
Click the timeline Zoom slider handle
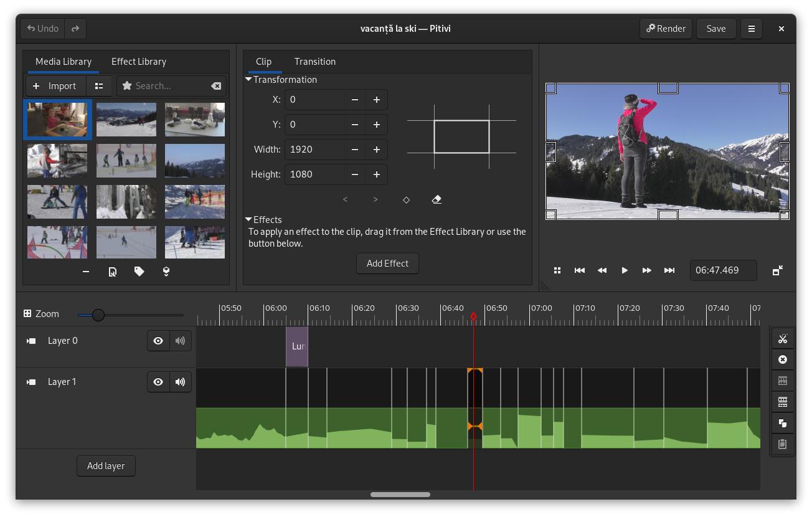[98, 315]
